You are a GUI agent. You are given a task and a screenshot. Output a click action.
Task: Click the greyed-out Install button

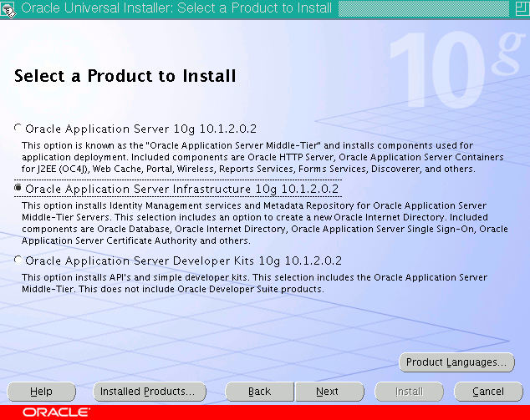(x=409, y=392)
